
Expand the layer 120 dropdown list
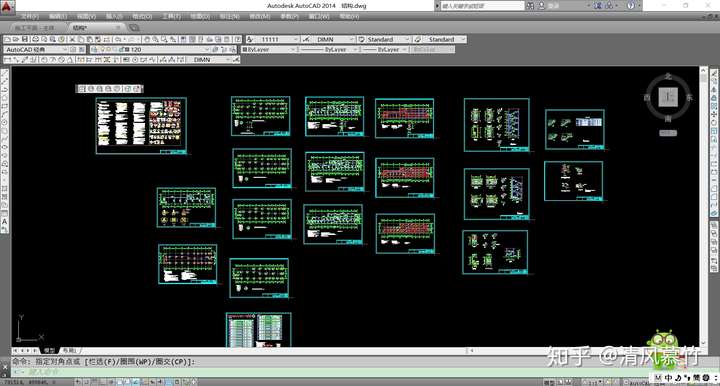coord(207,49)
